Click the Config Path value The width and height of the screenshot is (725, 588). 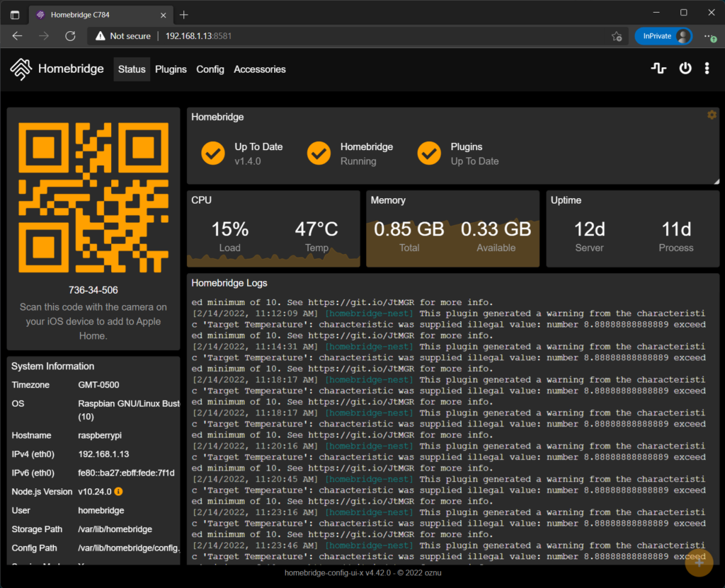tap(129, 548)
